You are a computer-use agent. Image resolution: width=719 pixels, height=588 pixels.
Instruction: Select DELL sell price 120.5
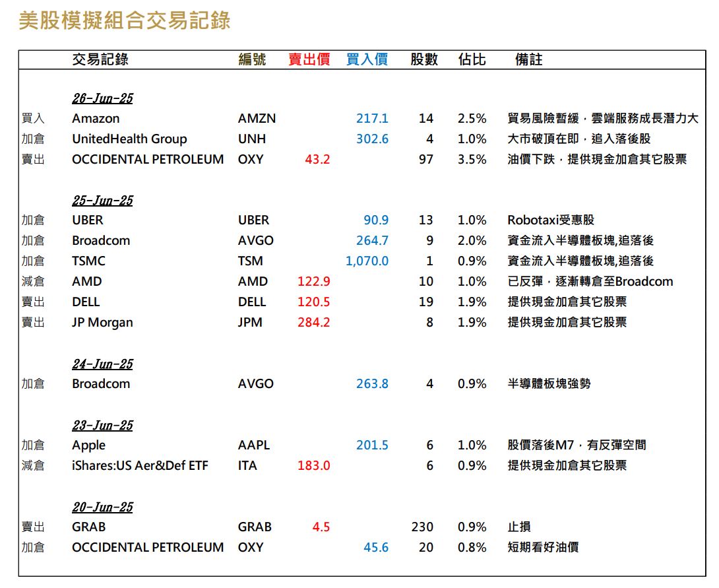click(313, 302)
